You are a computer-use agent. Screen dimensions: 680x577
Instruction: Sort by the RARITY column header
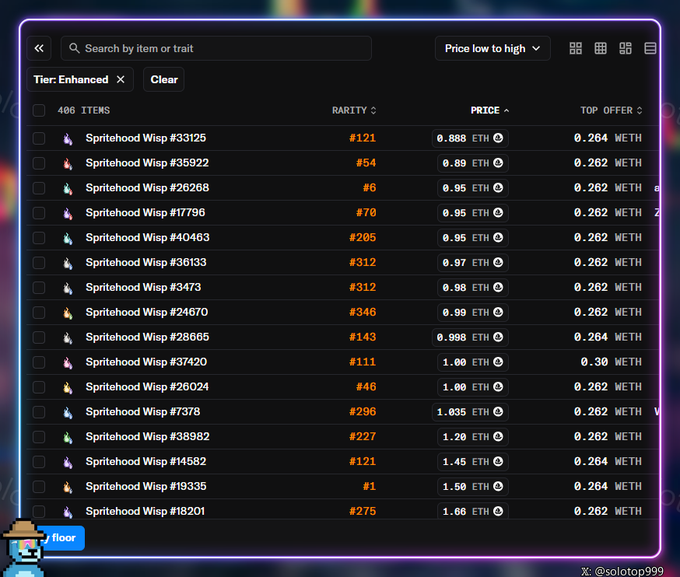[x=354, y=110]
